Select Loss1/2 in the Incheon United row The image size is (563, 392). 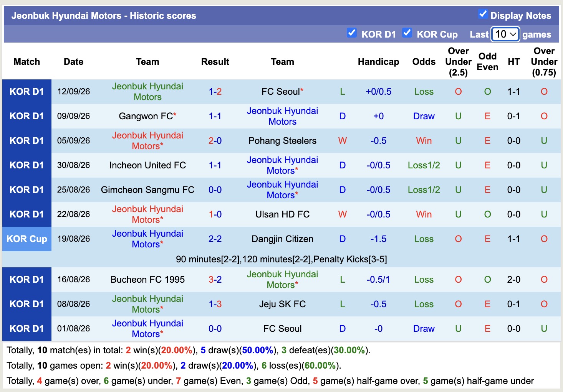[x=424, y=165]
